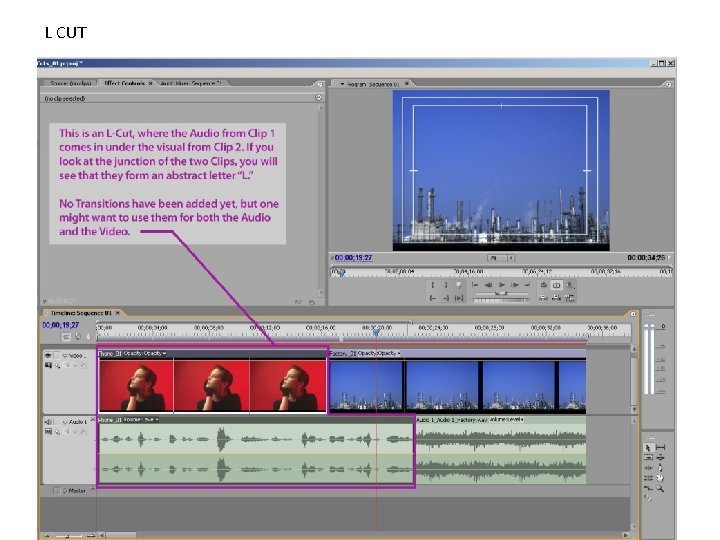Switch to the Source tab

point(71,83)
